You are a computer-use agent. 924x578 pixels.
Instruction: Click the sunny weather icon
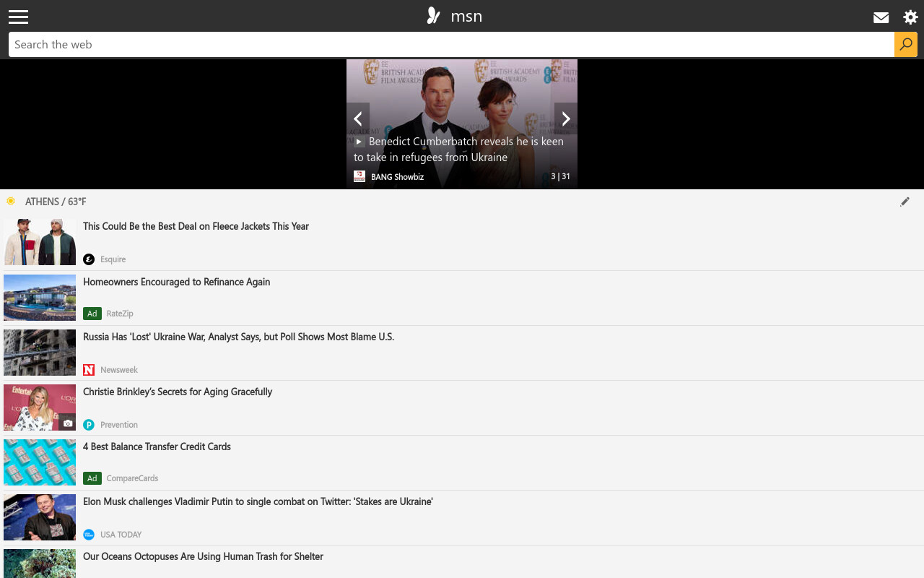[11, 201]
